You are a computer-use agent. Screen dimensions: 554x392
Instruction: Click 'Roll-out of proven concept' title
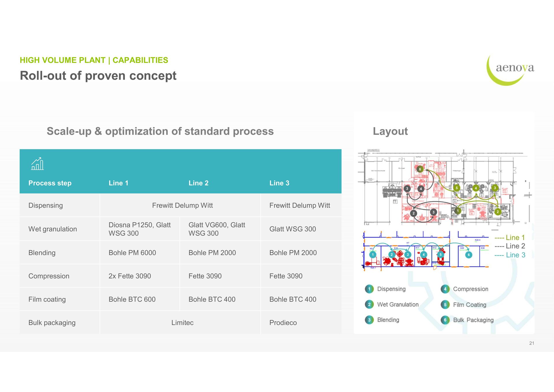pos(98,76)
